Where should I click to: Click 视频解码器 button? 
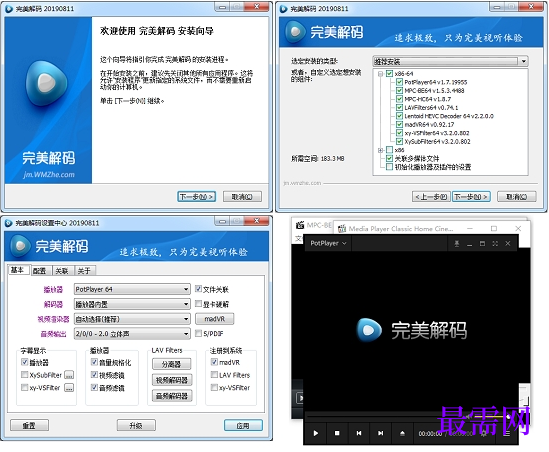click(172, 380)
